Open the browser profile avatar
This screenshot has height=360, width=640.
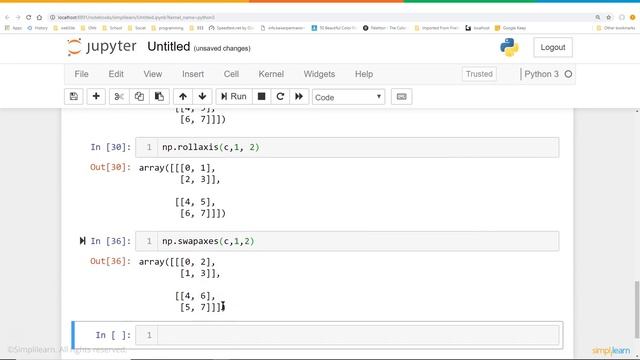[x=633, y=18]
